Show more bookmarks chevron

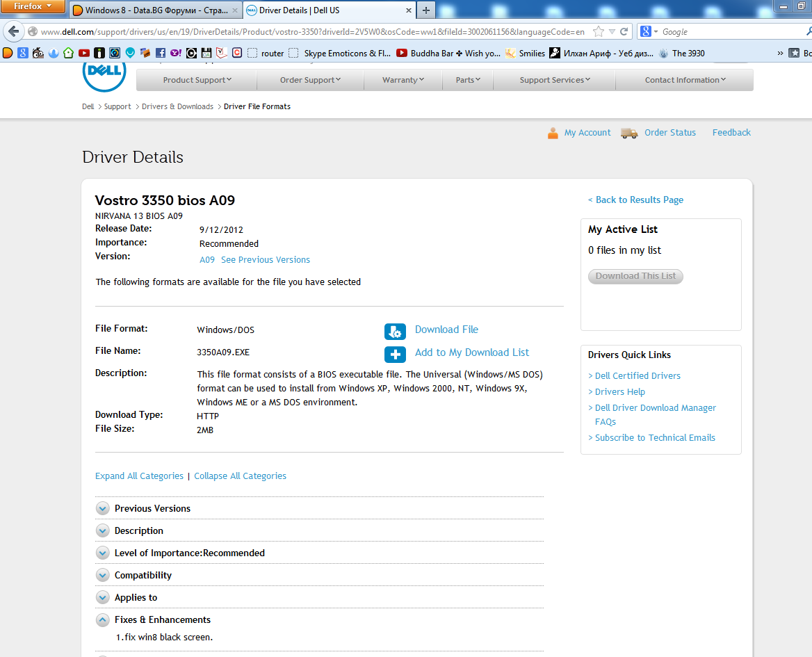pos(780,53)
